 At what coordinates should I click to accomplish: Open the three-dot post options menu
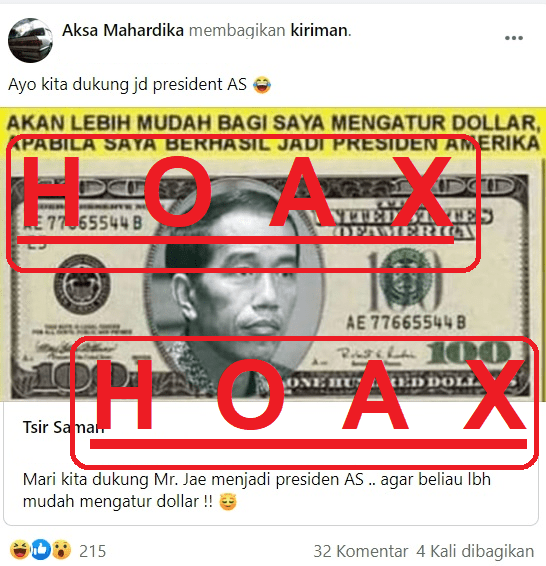[514, 38]
